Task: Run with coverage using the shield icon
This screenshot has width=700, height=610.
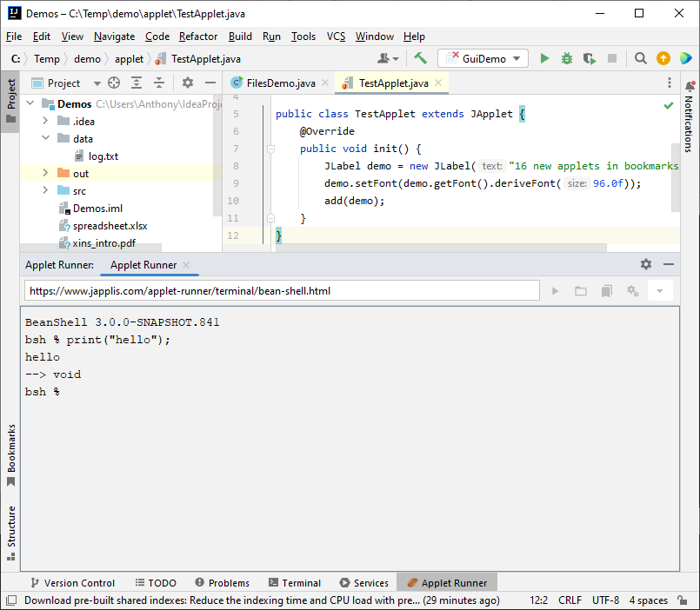Action: point(590,58)
